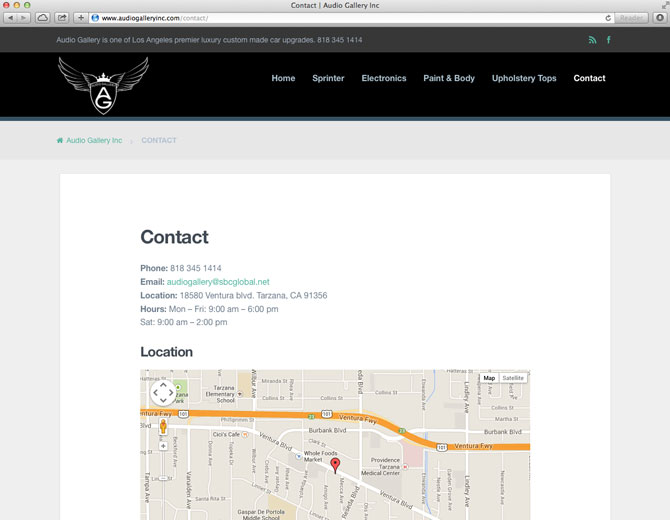This screenshot has height=520, width=670.
Task: Click the Home navigation link
Action: pos(283,78)
